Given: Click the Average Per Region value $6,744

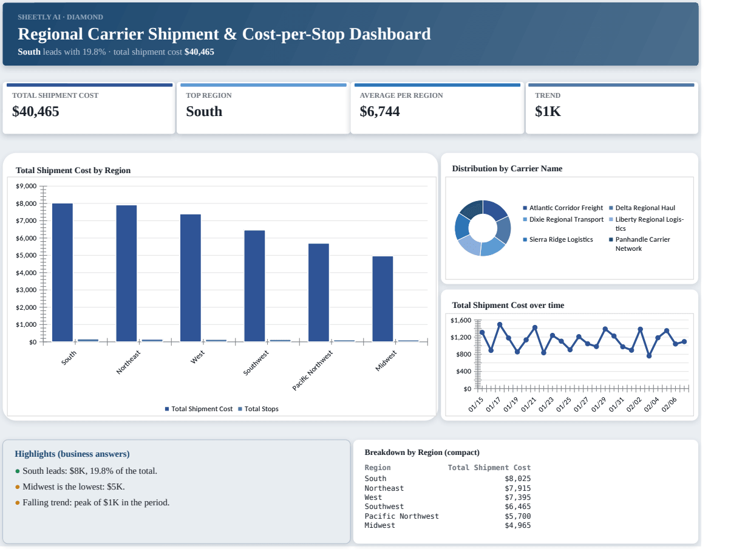Looking at the screenshot, I should [379, 112].
